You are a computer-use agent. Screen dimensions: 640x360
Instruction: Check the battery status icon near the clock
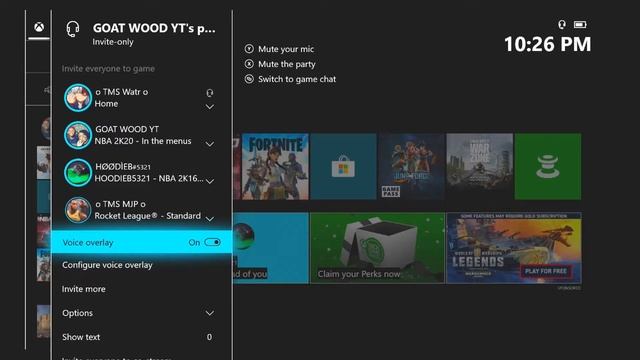[x=580, y=25]
